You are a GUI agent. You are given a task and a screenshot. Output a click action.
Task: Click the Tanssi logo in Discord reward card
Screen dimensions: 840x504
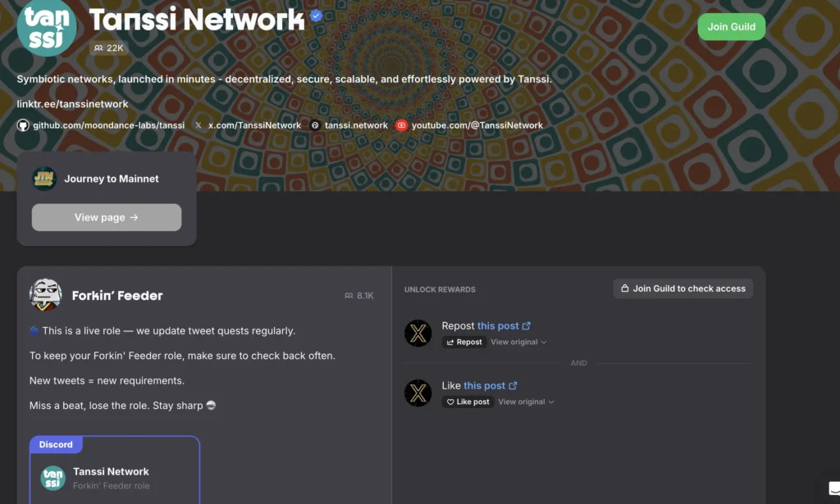pyautogui.click(x=53, y=479)
